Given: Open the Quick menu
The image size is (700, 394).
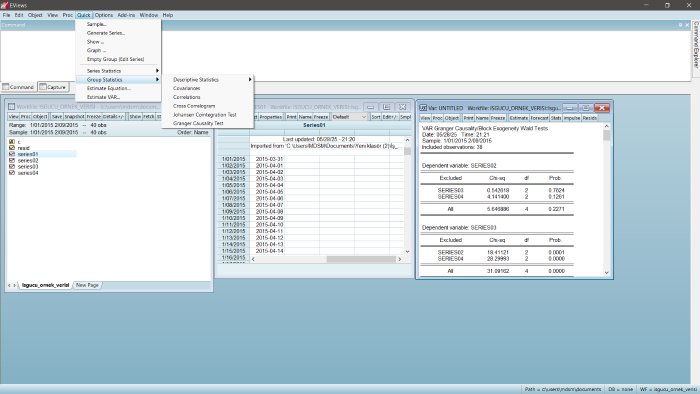Looking at the screenshot, I should point(83,15).
